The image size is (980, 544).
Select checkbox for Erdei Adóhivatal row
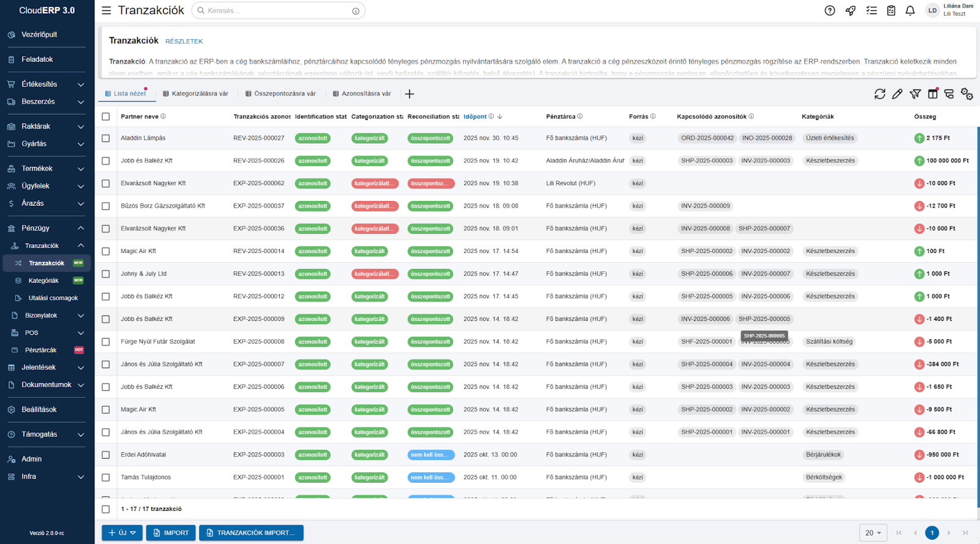coord(106,455)
